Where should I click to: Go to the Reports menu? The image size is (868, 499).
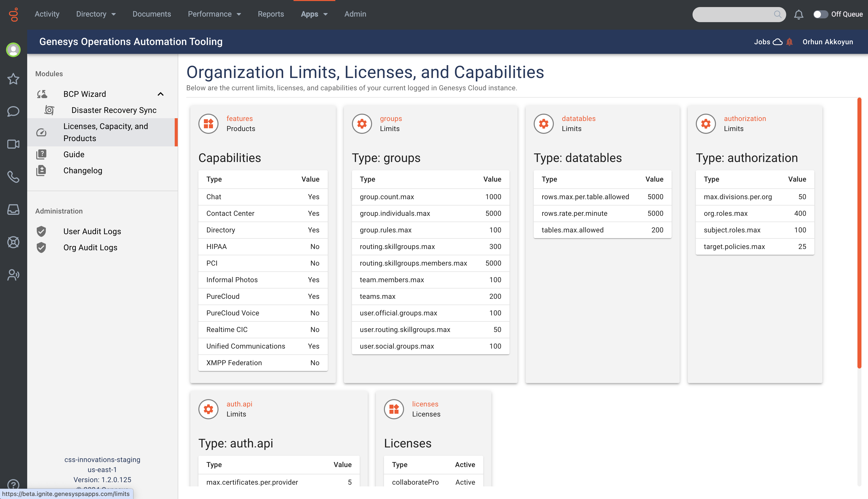(x=271, y=14)
